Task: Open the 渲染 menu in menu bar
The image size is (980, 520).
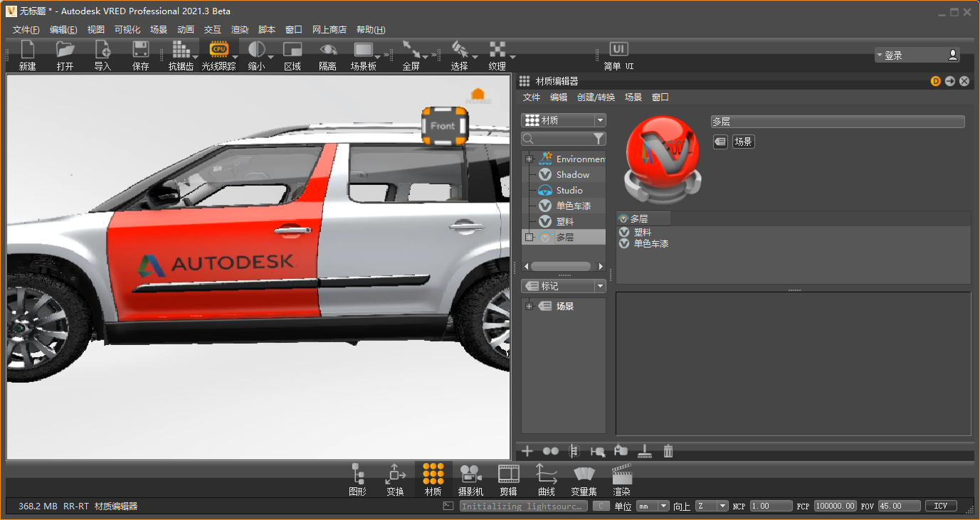Action: tap(240, 30)
